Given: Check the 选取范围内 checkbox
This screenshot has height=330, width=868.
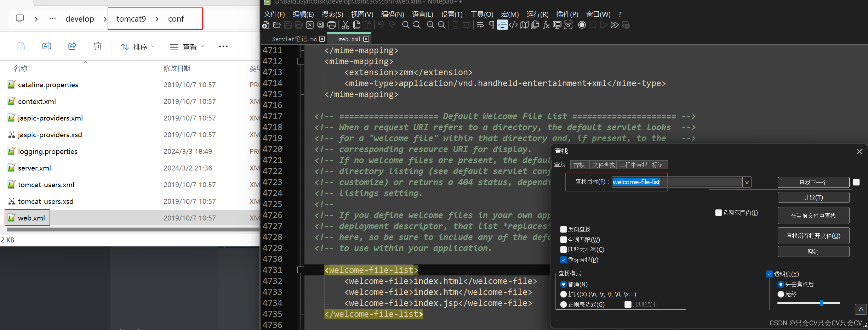Looking at the screenshot, I should [x=719, y=213].
